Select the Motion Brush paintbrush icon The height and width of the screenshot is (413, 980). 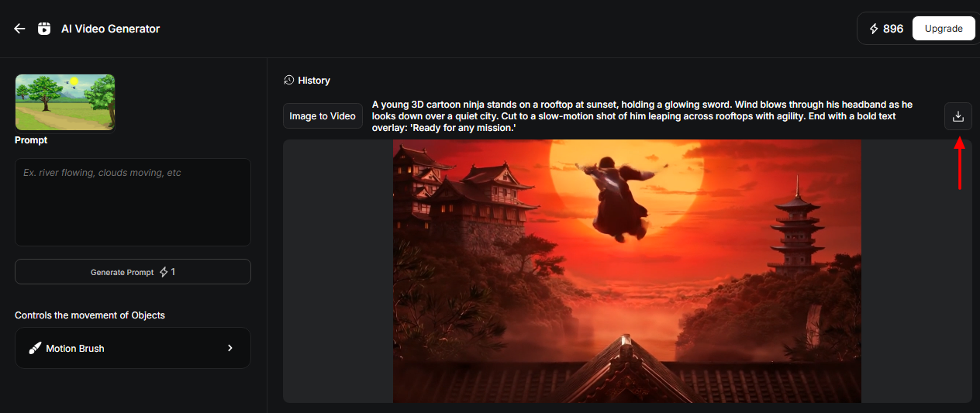(35, 348)
